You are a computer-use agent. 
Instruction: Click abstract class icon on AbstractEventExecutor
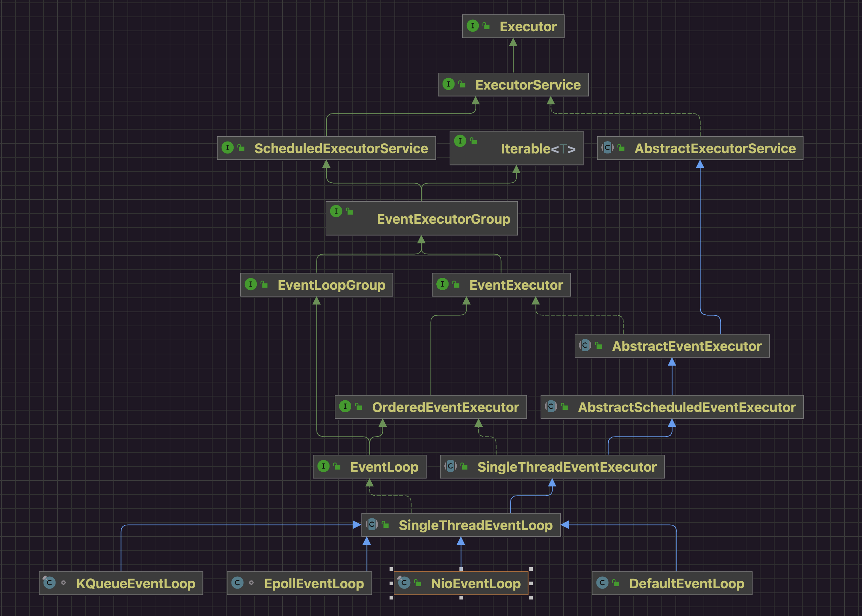coord(585,345)
